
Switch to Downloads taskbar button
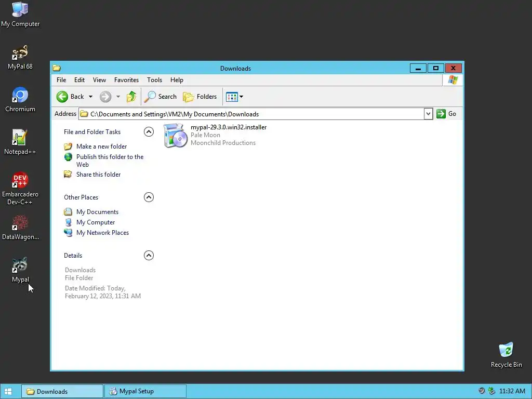[x=62, y=391]
